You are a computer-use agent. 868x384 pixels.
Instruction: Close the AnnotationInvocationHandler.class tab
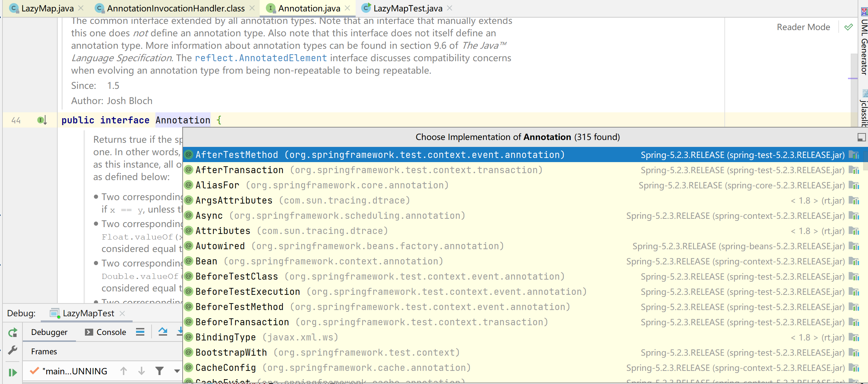[x=252, y=8]
